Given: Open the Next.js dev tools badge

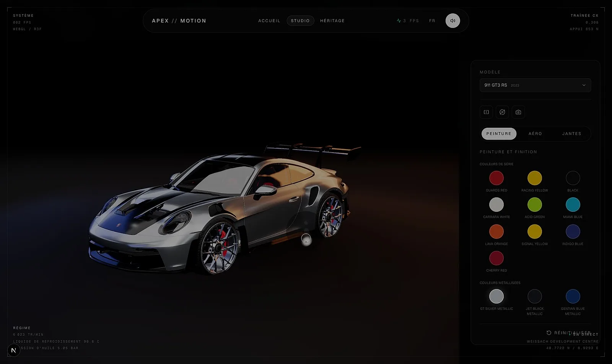Looking at the screenshot, I should 13,350.
